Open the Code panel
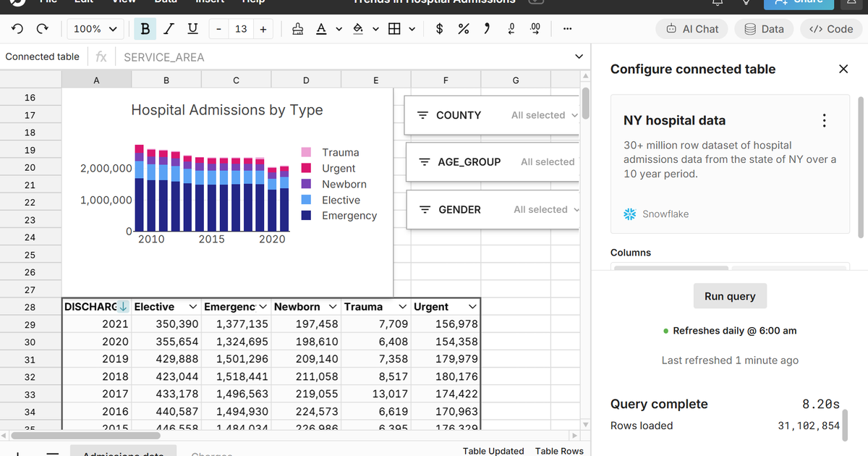 point(830,29)
